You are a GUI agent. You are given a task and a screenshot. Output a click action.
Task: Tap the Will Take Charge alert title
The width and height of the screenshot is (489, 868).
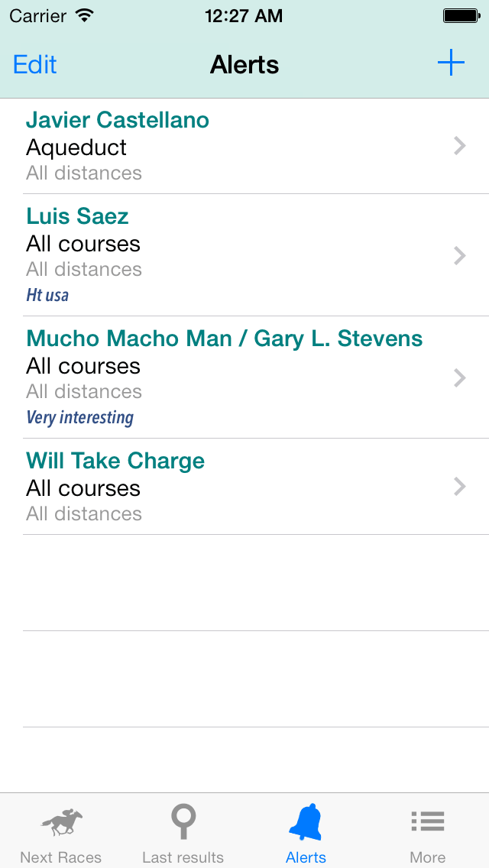tap(115, 461)
